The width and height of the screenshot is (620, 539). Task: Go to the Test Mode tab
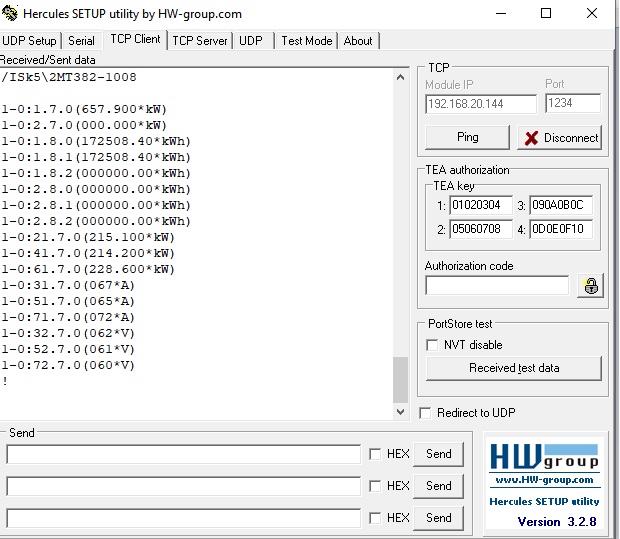(306, 41)
